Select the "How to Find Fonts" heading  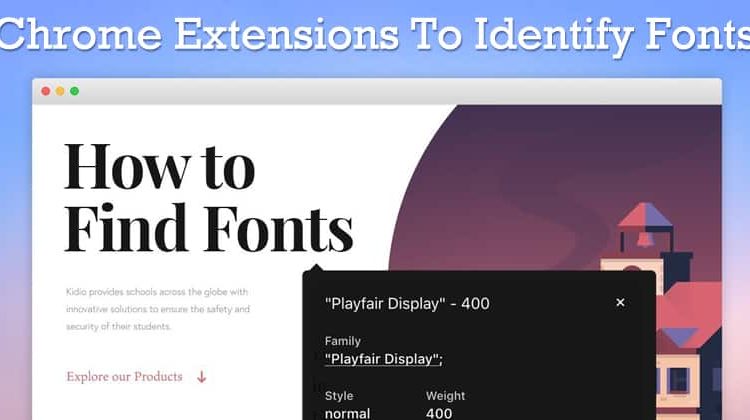click(x=209, y=198)
